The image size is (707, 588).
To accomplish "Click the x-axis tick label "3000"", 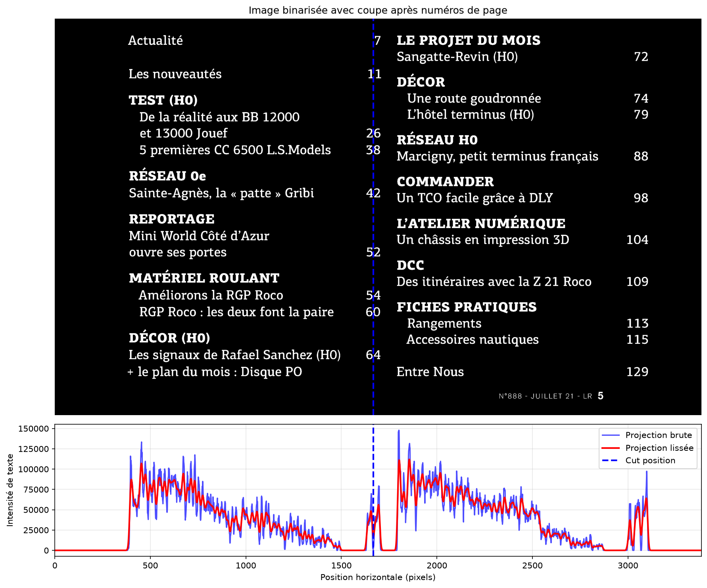I will click(x=628, y=565).
